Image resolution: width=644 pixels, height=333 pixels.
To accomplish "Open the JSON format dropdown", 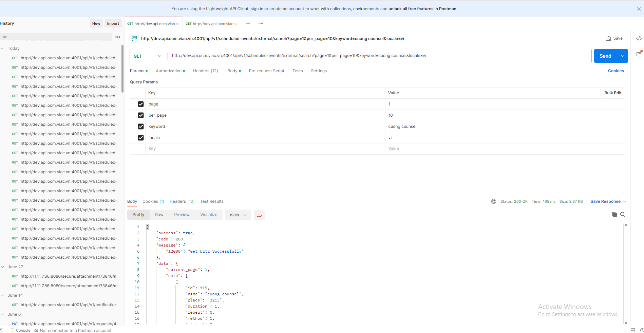I will (238, 215).
